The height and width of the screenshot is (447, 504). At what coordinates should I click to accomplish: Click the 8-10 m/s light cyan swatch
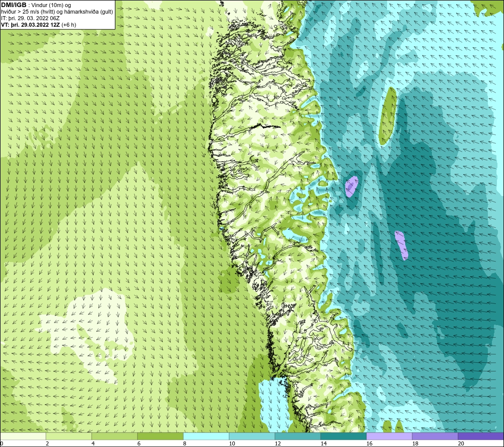(x=206, y=436)
